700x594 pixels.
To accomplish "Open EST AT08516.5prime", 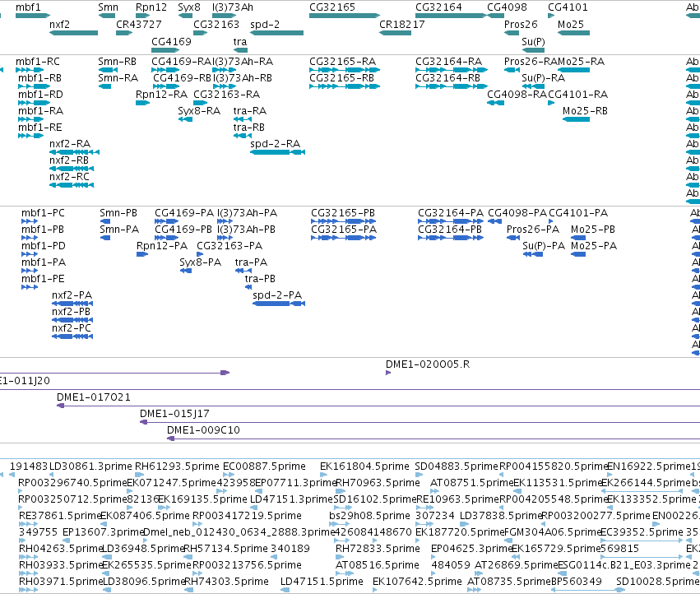I will [x=378, y=565].
